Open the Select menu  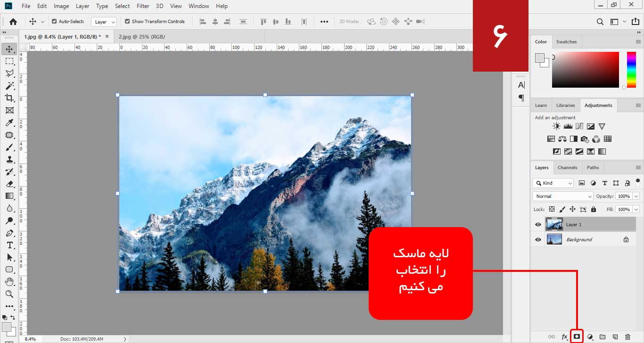(122, 6)
